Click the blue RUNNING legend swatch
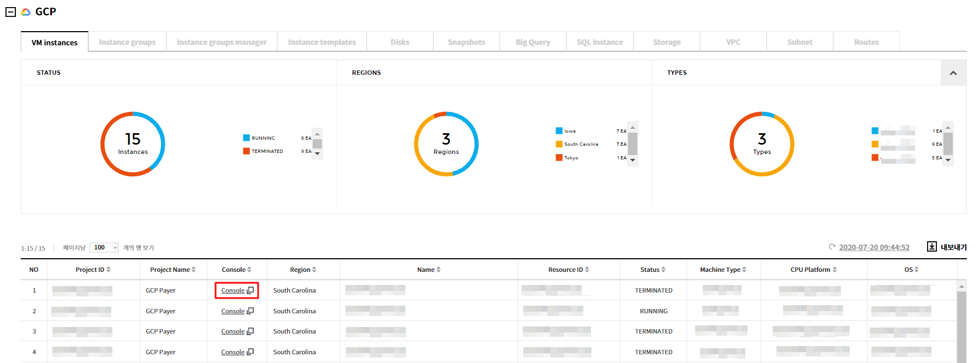The height and width of the screenshot is (363, 980). (x=246, y=138)
